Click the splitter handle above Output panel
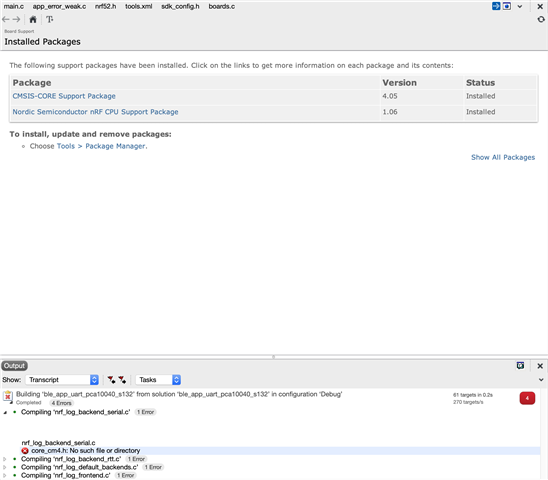The width and height of the screenshot is (548, 480). [x=274, y=357]
